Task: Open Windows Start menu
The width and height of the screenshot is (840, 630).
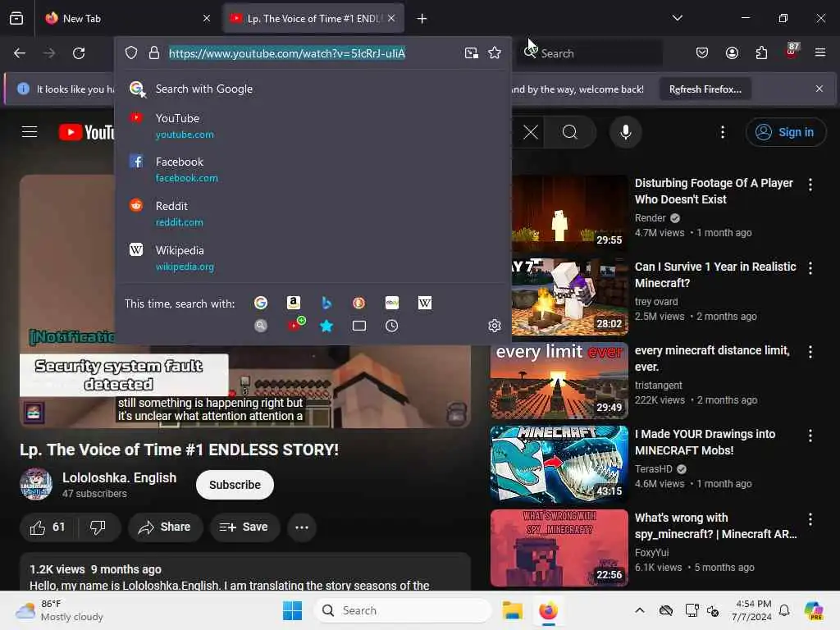Action: click(x=292, y=610)
